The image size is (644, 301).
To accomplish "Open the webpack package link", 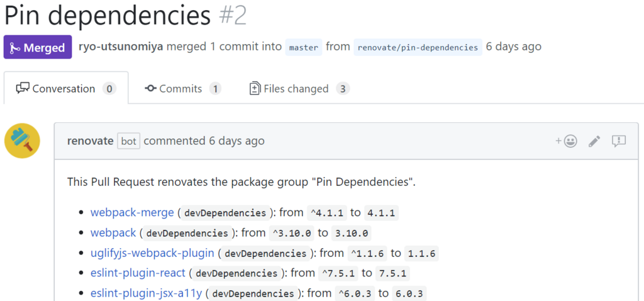I will tap(113, 233).
